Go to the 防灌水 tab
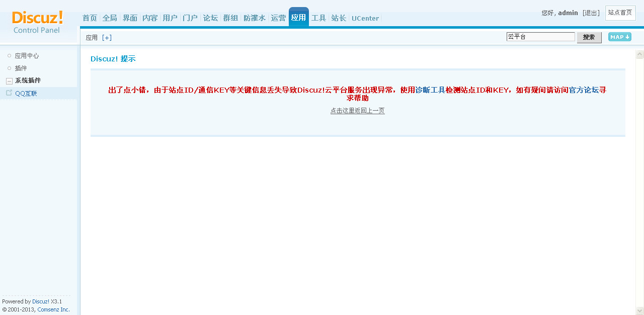 point(255,18)
